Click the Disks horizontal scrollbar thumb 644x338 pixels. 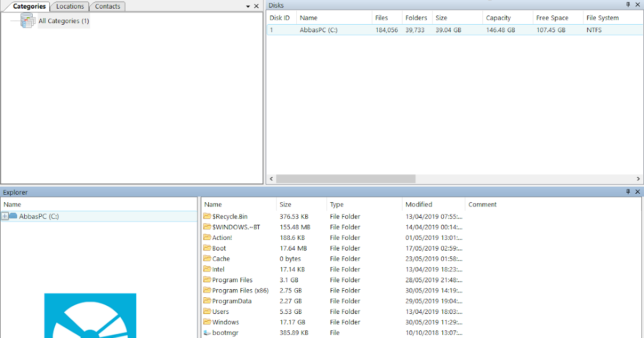(346, 179)
